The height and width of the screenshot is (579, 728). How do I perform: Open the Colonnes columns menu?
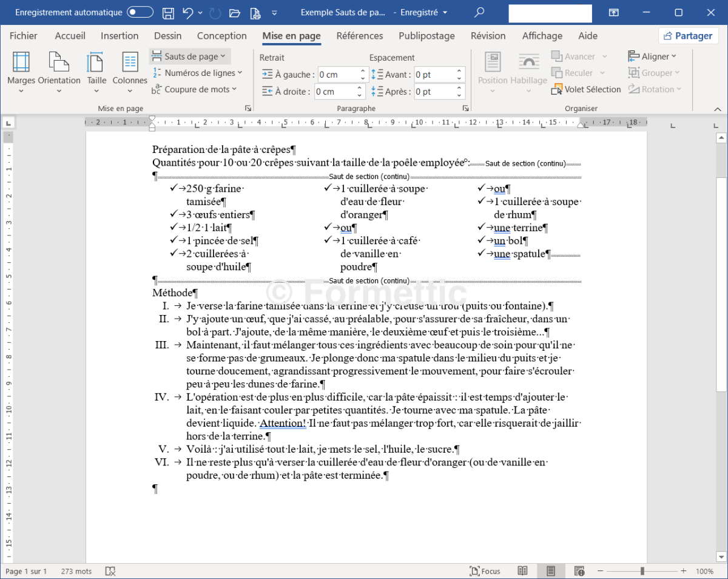pos(130,72)
